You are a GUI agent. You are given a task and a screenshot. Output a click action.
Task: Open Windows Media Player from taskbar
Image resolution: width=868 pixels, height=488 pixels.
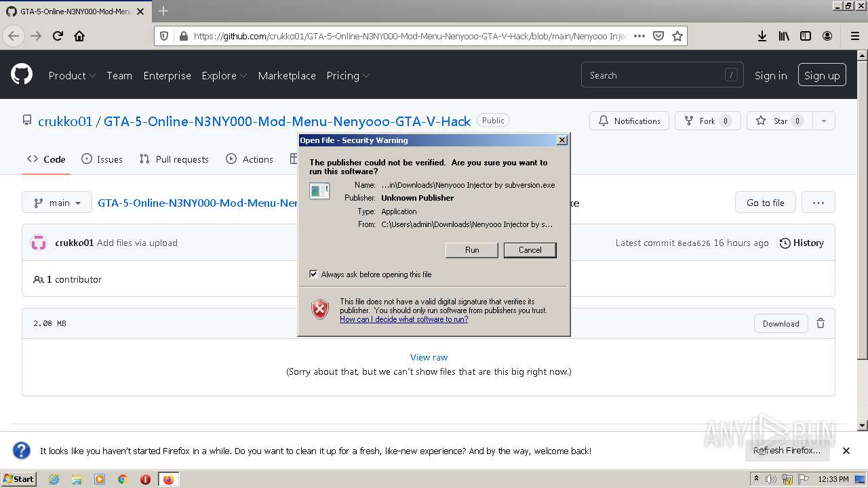coord(100,479)
